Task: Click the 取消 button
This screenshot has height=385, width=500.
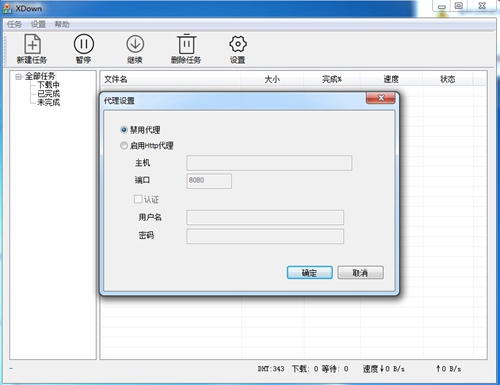Action: point(360,273)
